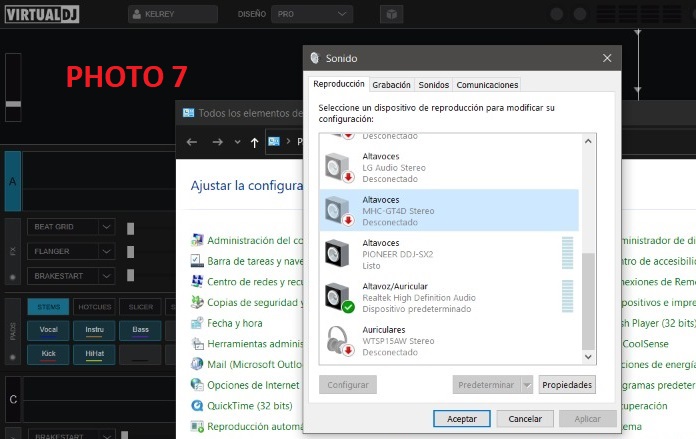Click the Opciones de Internet icon
This screenshot has width=696, height=439.
pos(197,385)
